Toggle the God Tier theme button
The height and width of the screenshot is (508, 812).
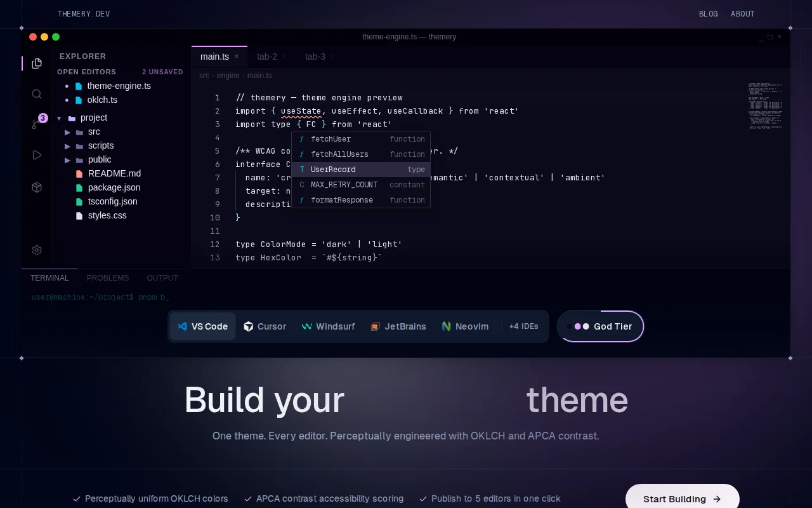(x=600, y=326)
